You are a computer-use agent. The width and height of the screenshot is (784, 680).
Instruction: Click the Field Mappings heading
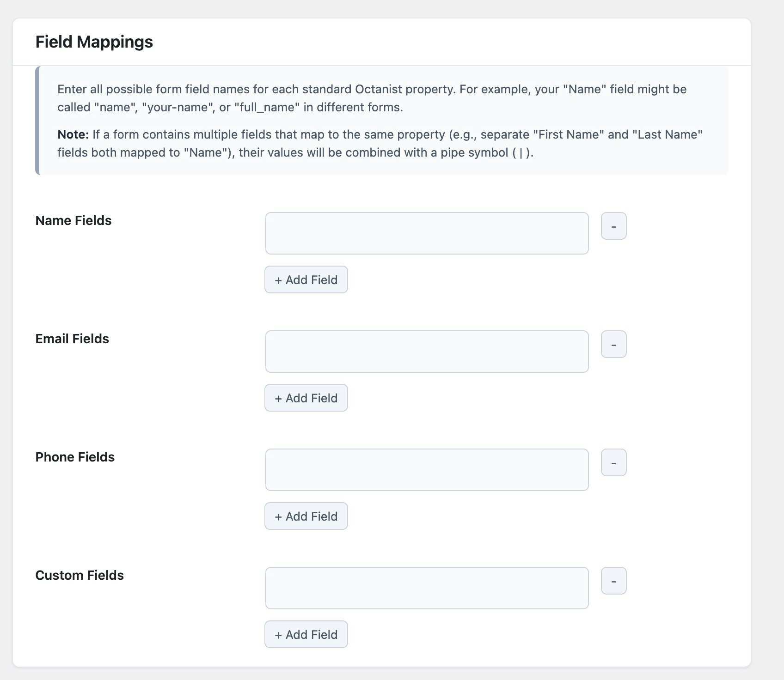pos(94,42)
